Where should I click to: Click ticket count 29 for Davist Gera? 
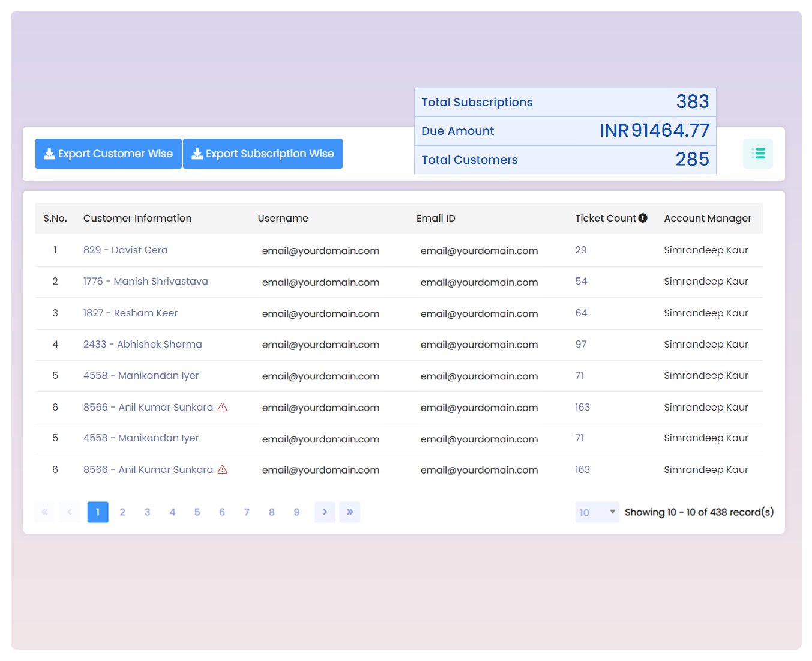[x=580, y=250]
